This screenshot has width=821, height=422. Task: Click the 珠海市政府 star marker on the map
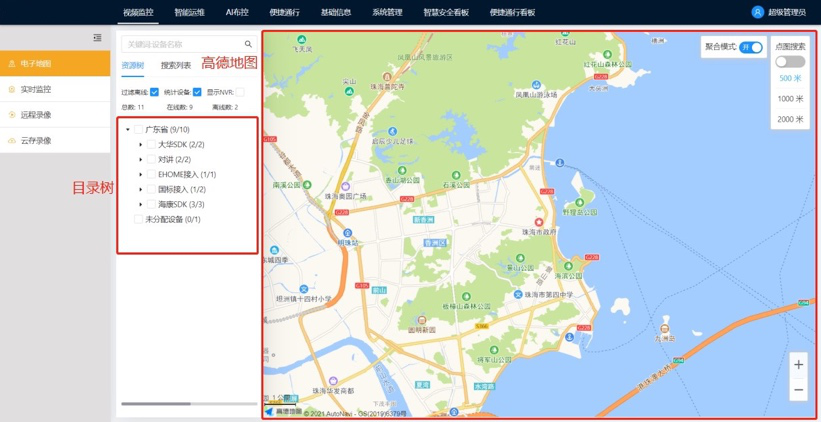[x=538, y=222]
